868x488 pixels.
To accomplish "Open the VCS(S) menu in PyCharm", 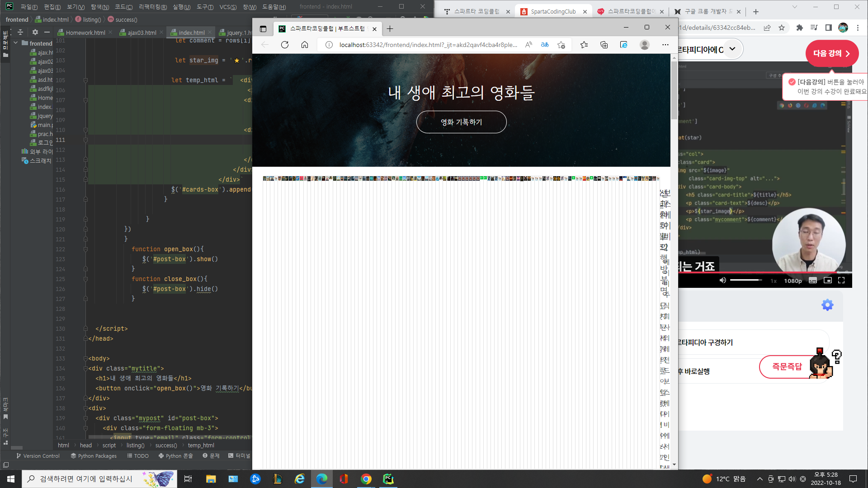I will tap(228, 7).
